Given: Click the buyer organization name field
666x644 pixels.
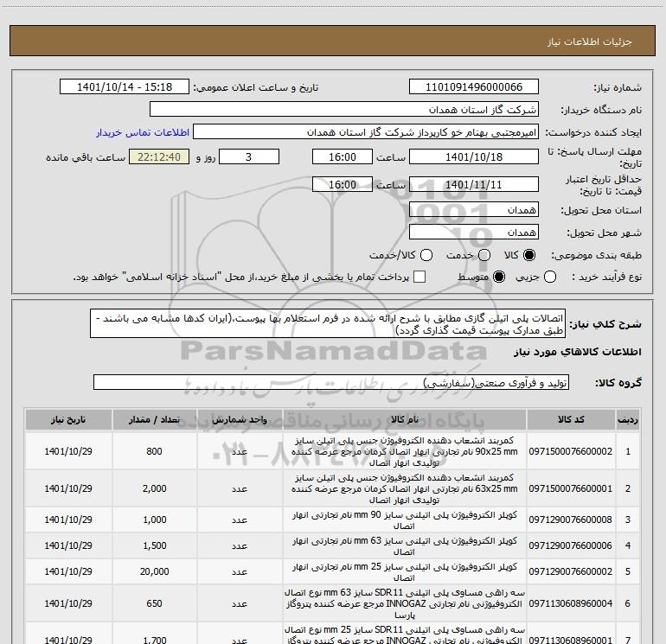Looking at the screenshot, I should (344, 110).
